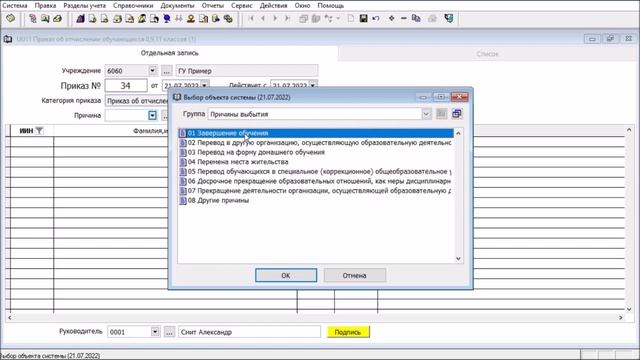640x360 pixels.
Task: Expand the Учреждение 6060 dropdown arrow
Action: [x=152, y=71]
